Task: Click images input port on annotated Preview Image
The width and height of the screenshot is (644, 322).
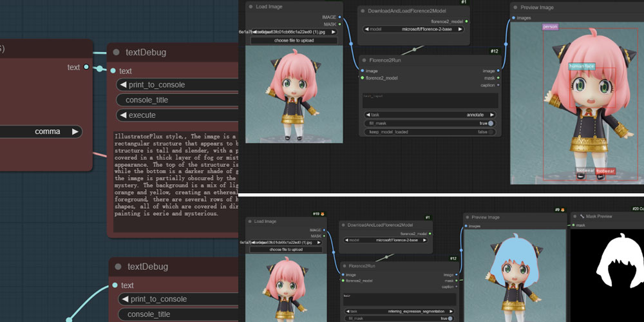Action: click(x=513, y=17)
